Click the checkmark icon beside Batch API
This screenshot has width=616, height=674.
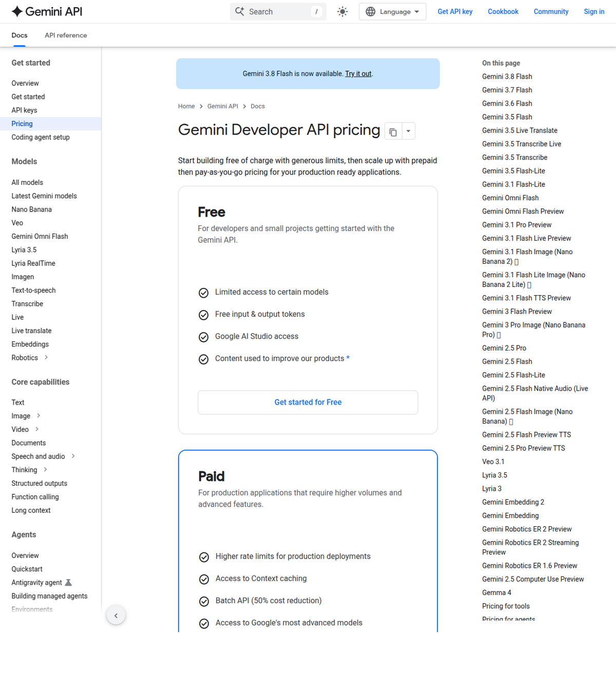204,601
